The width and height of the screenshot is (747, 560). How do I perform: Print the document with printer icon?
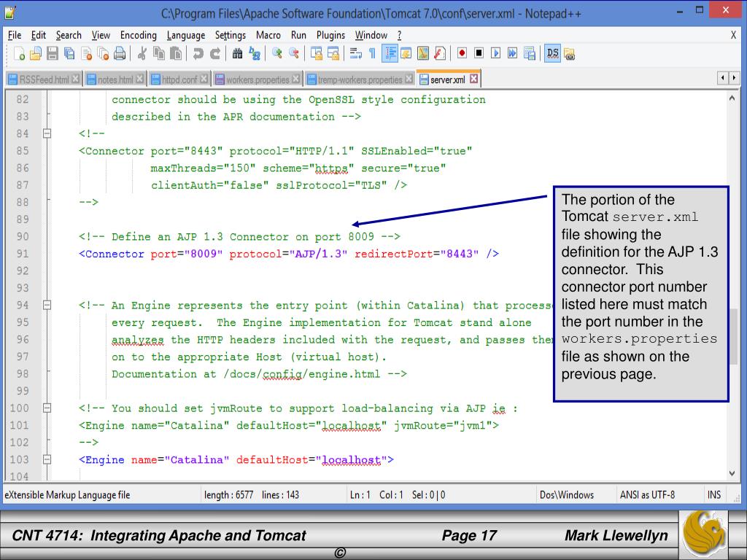120,53
